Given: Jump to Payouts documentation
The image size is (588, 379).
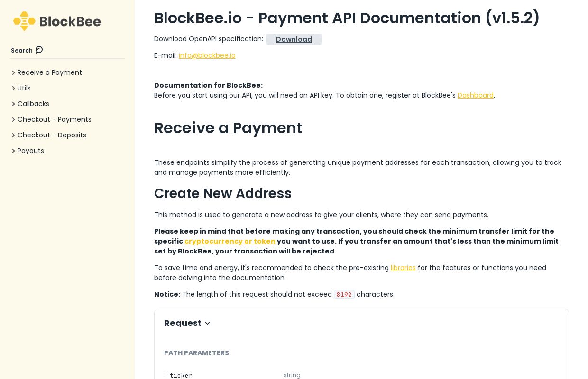Looking at the screenshot, I should point(31,151).
